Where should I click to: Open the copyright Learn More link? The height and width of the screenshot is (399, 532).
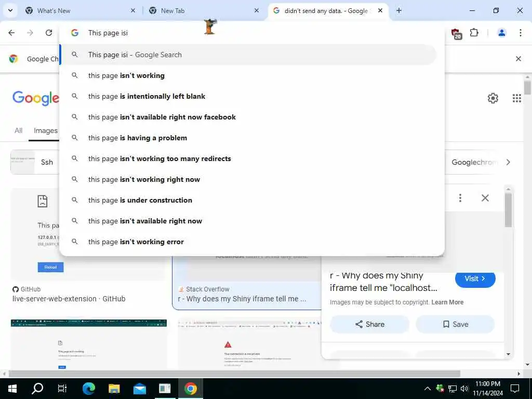coord(447,302)
